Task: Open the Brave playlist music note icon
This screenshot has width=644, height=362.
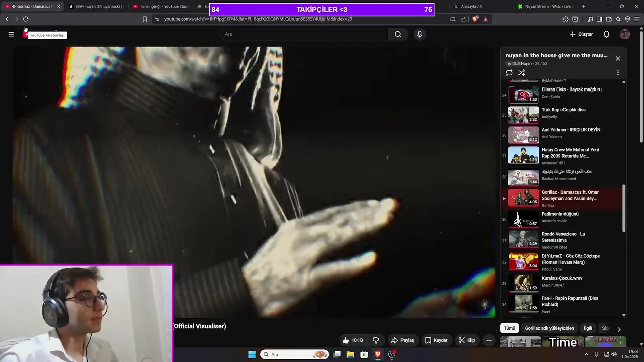Action: click(x=590, y=19)
